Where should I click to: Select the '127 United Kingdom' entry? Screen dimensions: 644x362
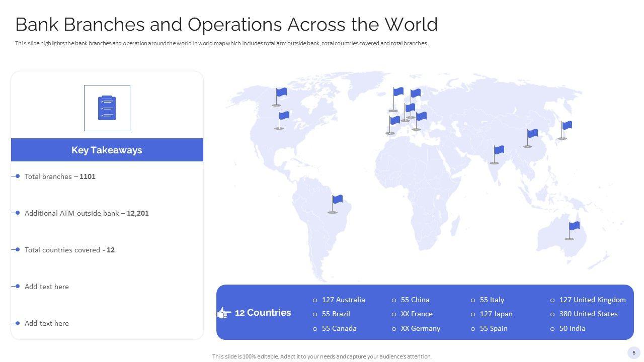pyautogui.click(x=593, y=300)
